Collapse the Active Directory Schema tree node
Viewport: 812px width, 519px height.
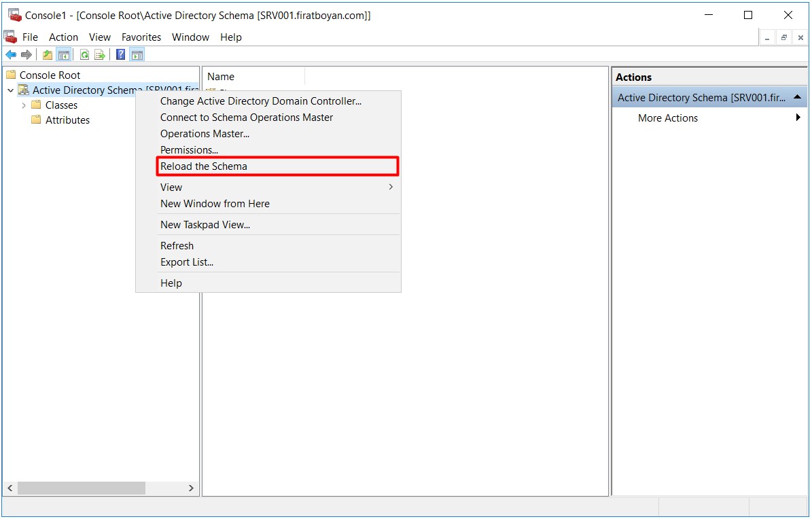click(11, 90)
